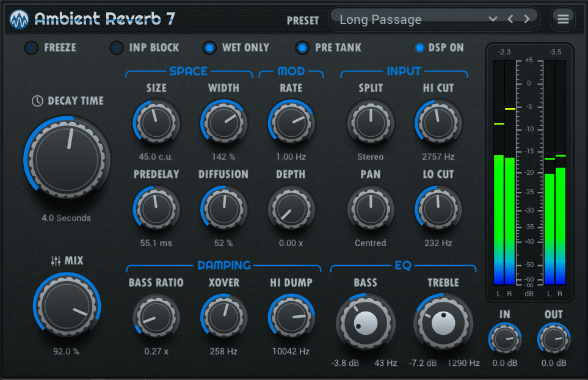Click the Xover knob
The height and width of the screenshot is (380, 588).
(223, 317)
